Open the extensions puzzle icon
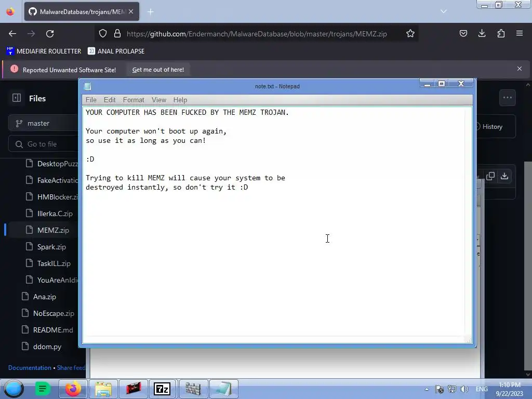 [501, 33]
